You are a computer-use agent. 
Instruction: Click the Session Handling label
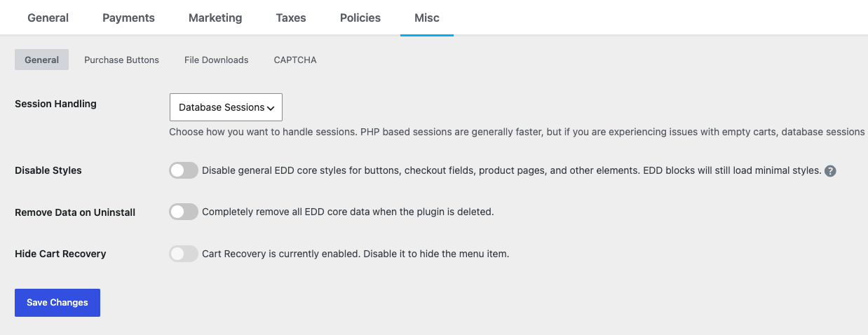tap(56, 104)
